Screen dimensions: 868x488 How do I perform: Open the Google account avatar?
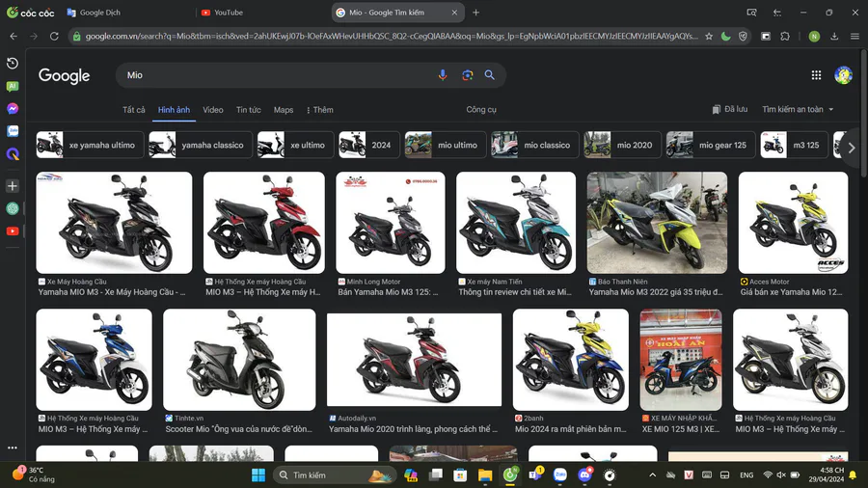coord(843,74)
